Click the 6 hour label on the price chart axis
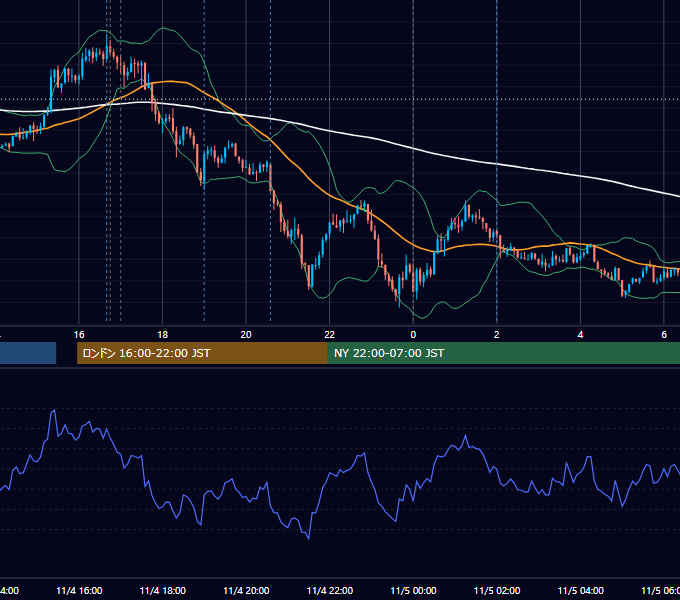The height and width of the screenshot is (600, 680). point(664,335)
